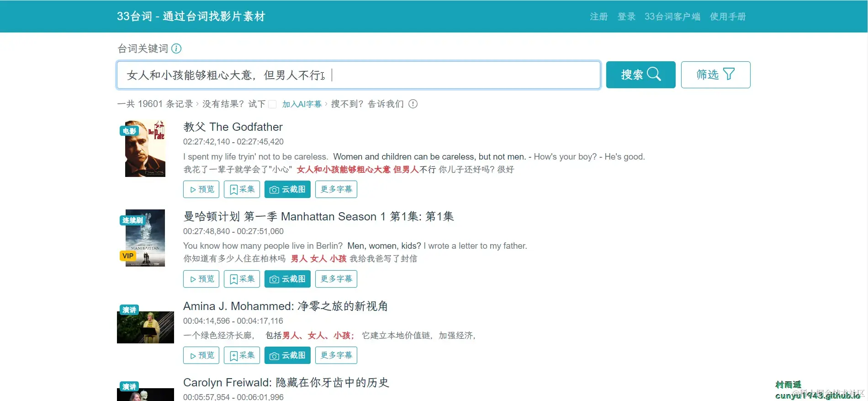Tick the 加入AI字幕 checkbox
Viewport: 868px width, 401px height.
click(273, 104)
